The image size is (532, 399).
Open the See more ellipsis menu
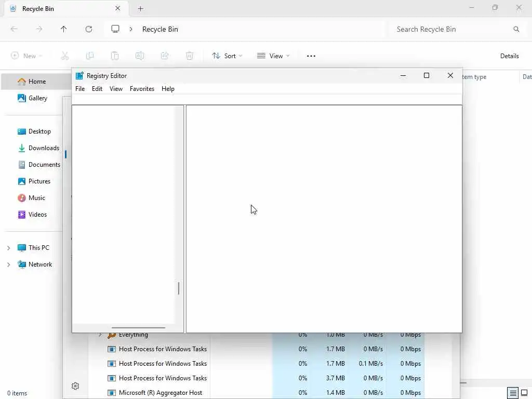point(311,56)
